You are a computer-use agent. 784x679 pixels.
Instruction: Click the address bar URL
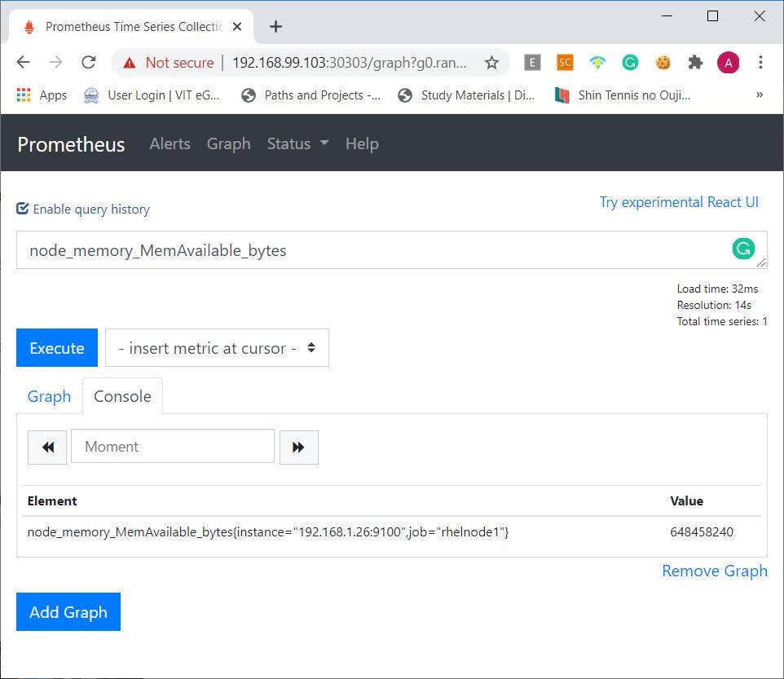pos(350,63)
